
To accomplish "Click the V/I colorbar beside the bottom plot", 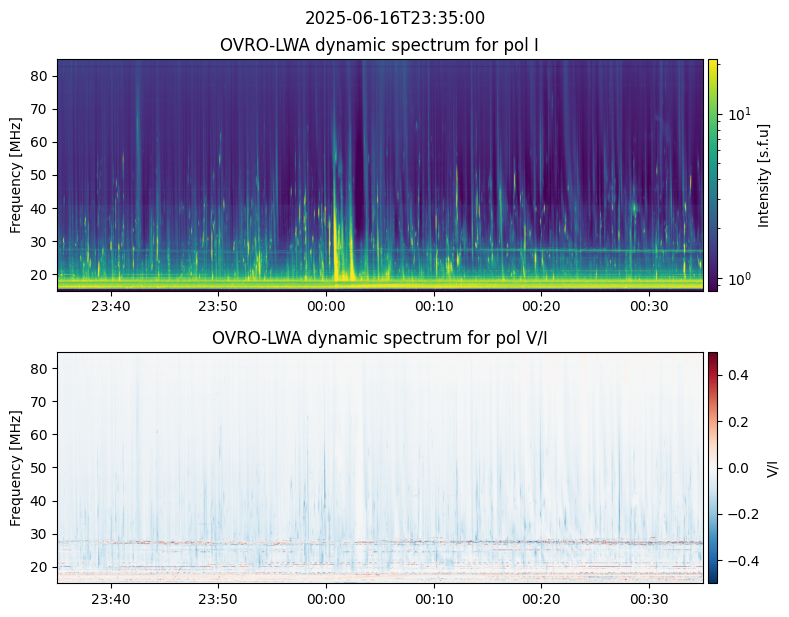I will (713, 467).
